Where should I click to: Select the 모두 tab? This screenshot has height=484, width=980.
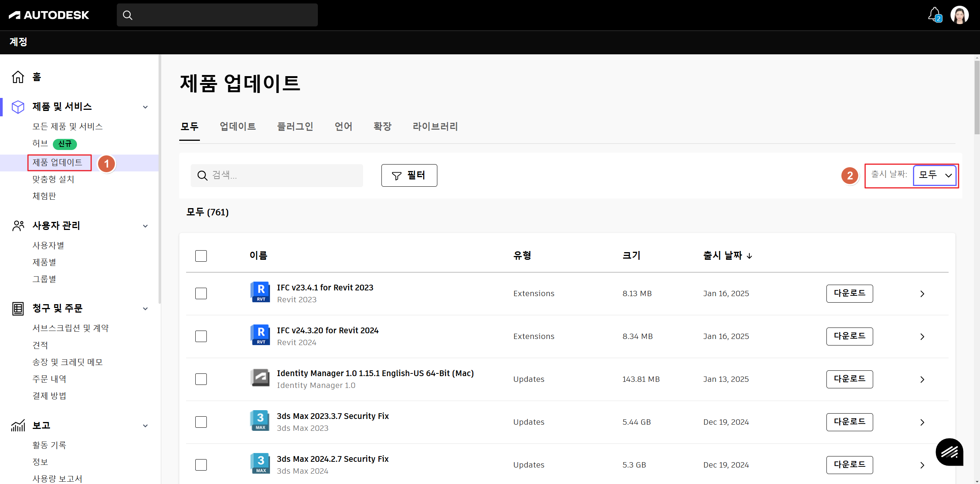190,127
